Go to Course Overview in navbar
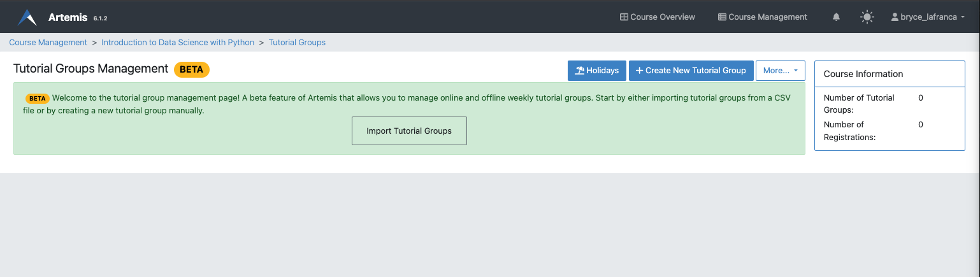Image resolution: width=980 pixels, height=277 pixels. click(x=663, y=17)
